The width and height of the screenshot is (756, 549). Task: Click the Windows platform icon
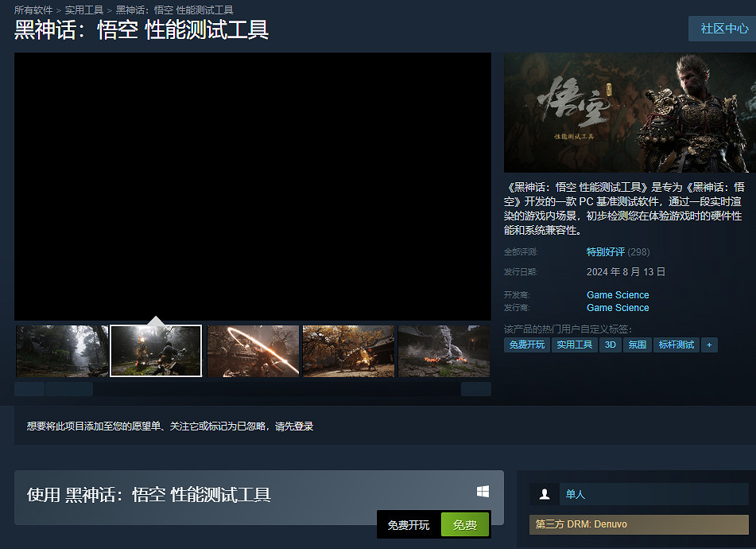click(483, 493)
